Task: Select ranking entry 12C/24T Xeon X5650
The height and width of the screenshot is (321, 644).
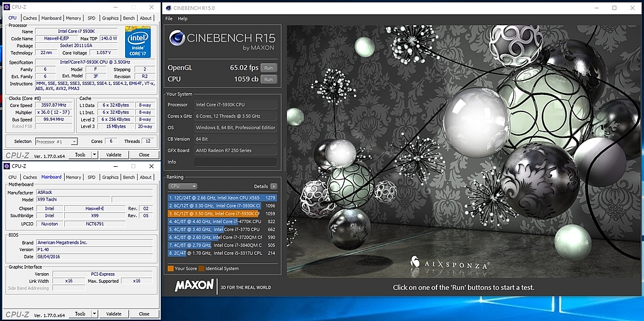Action: click(222, 198)
